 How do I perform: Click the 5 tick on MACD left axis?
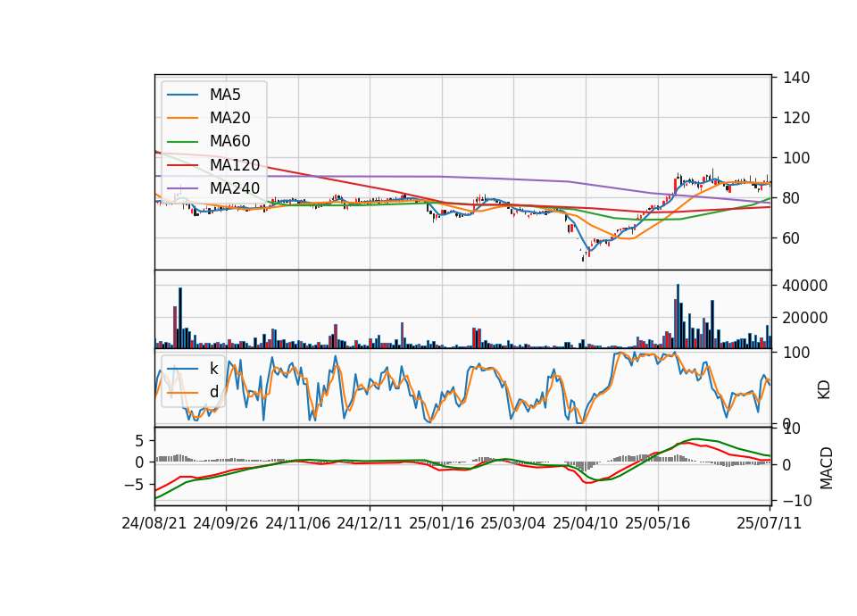pyautogui.click(x=139, y=440)
